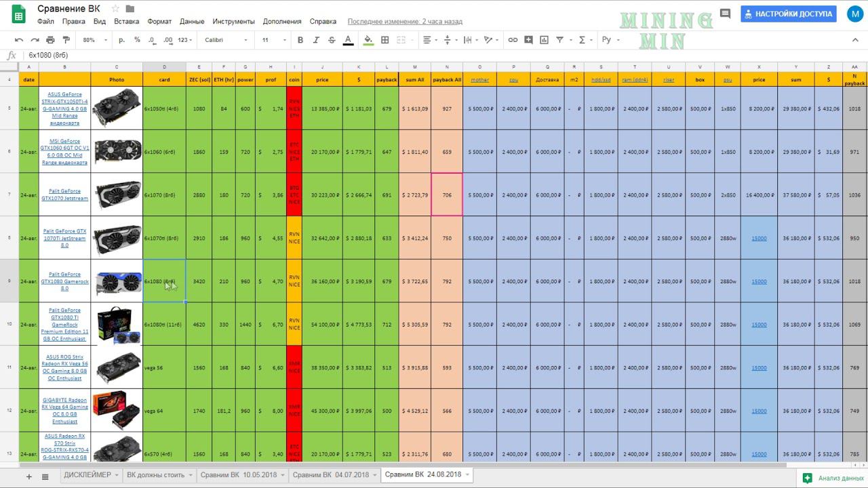Click the Filter funnel icon

(559, 40)
